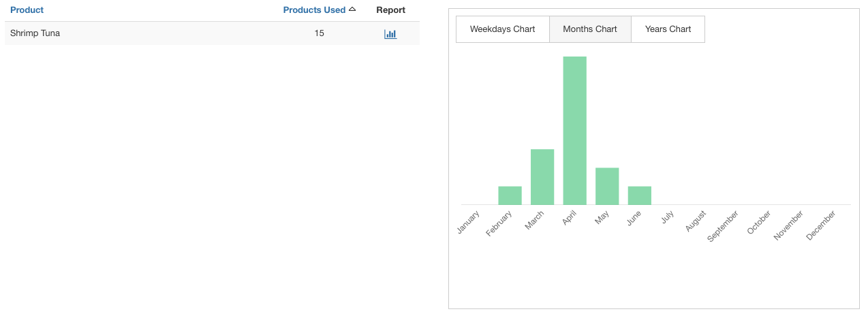Click the December axis label
Image resolution: width=868 pixels, height=318 pixels.
821,225
